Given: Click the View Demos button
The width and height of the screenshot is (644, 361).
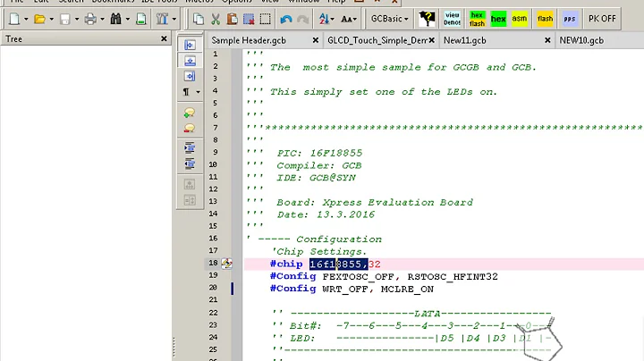Looking at the screenshot, I should pos(453,19).
